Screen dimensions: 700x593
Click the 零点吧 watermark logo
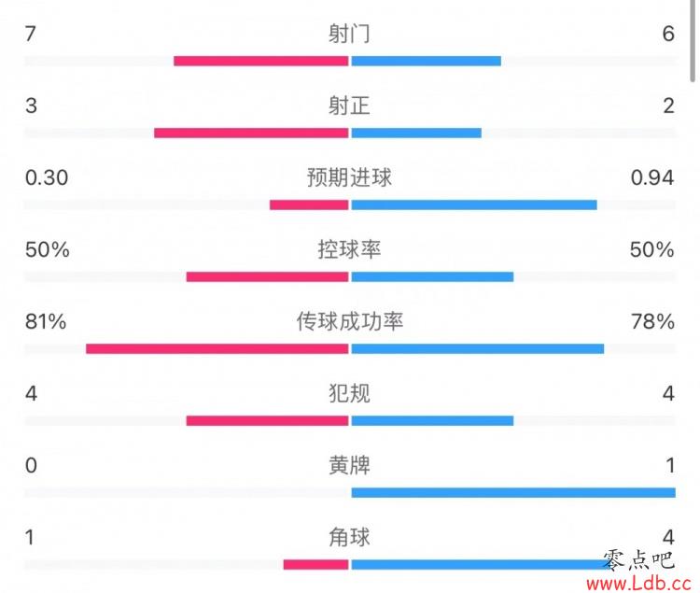click(638, 559)
